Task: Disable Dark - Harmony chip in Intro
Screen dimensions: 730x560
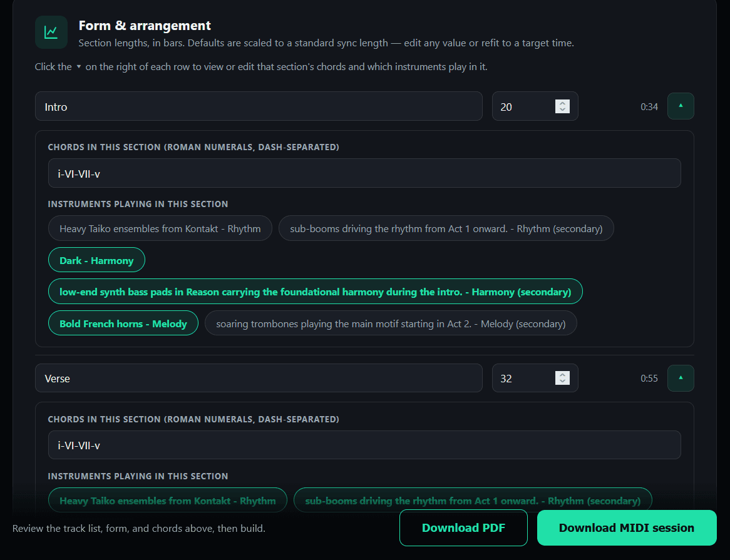Action: click(96, 260)
